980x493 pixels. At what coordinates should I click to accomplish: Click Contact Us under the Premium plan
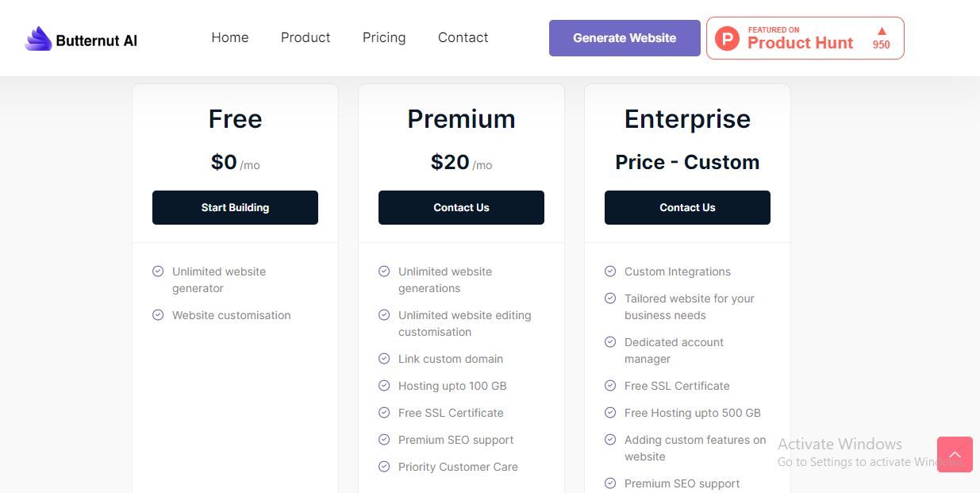[x=461, y=207]
